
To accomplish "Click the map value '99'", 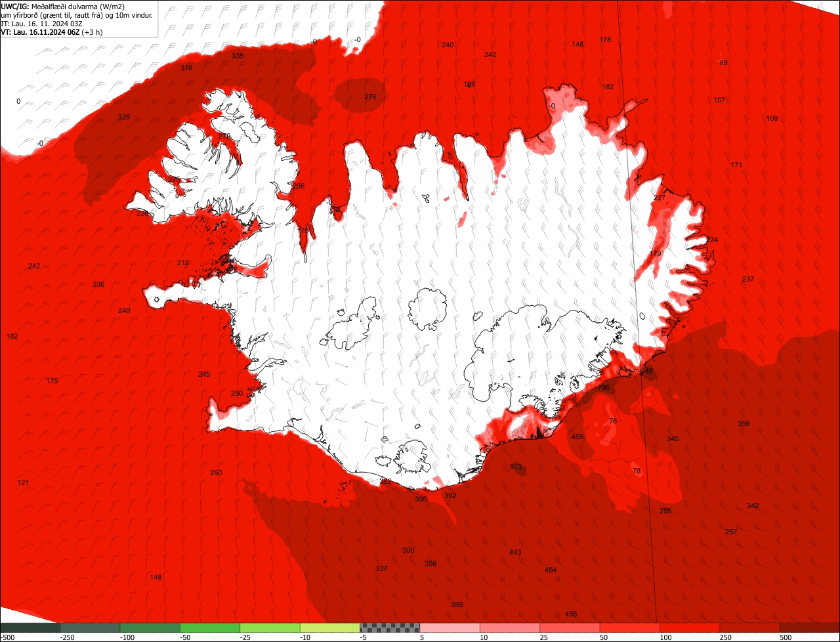I will pyautogui.click(x=723, y=62).
